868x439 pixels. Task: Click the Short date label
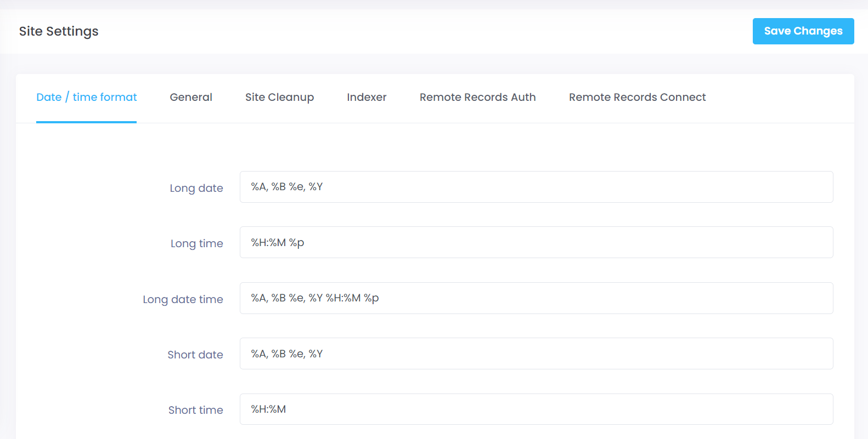click(x=195, y=355)
